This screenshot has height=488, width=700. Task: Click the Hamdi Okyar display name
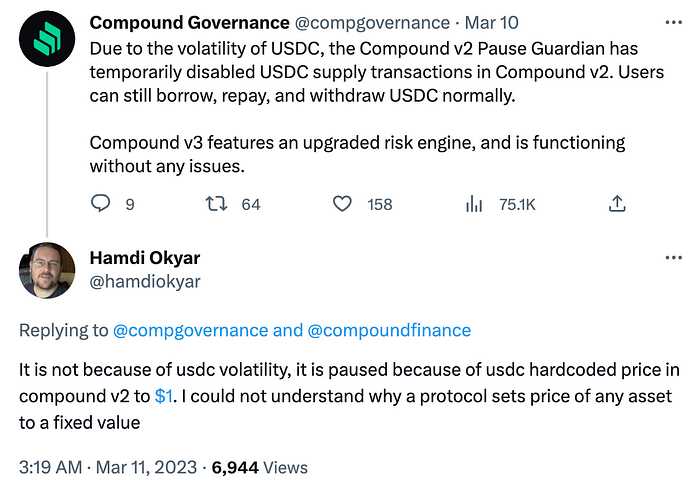click(x=147, y=258)
